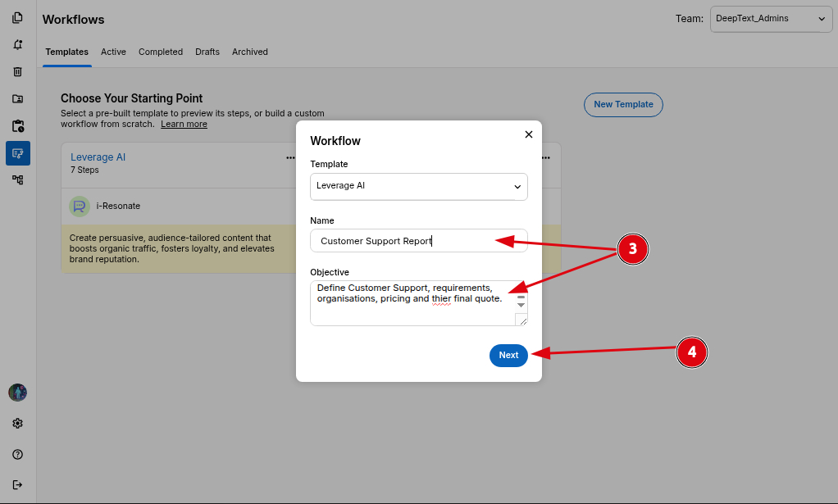Click the logout icon in the sidebar
838x504 pixels.
(18, 484)
